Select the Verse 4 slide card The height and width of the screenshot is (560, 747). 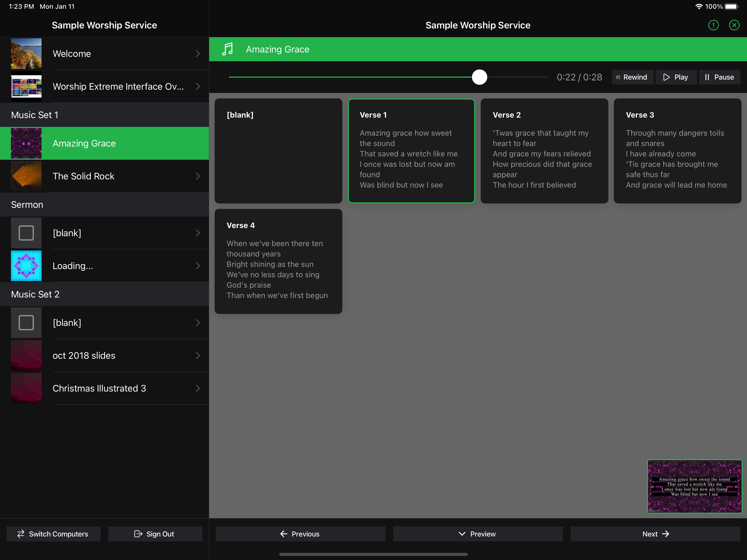click(278, 261)
